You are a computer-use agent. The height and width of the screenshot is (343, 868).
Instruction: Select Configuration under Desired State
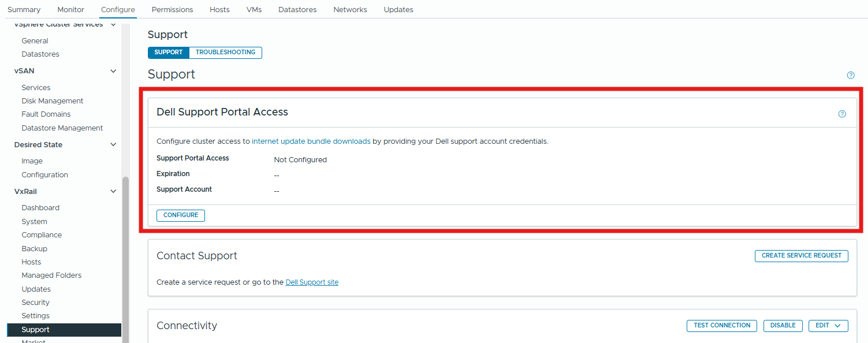[x=45, y=175]
